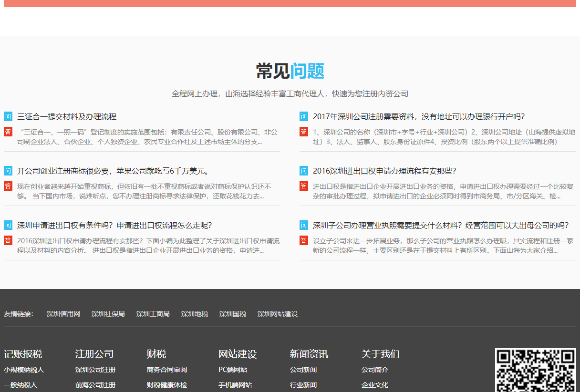Click the 问 icon beside 2016深圳进出口权申请办理流程
The width and height of the screenshot is (580, 392).
[304, 171]
